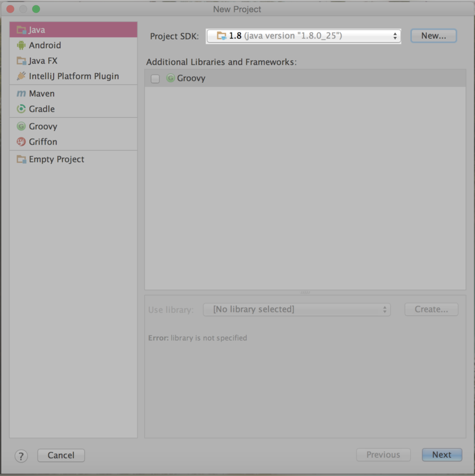
Task: Pick the Groovy icon in project types
Action: click(x=21, y=126)
